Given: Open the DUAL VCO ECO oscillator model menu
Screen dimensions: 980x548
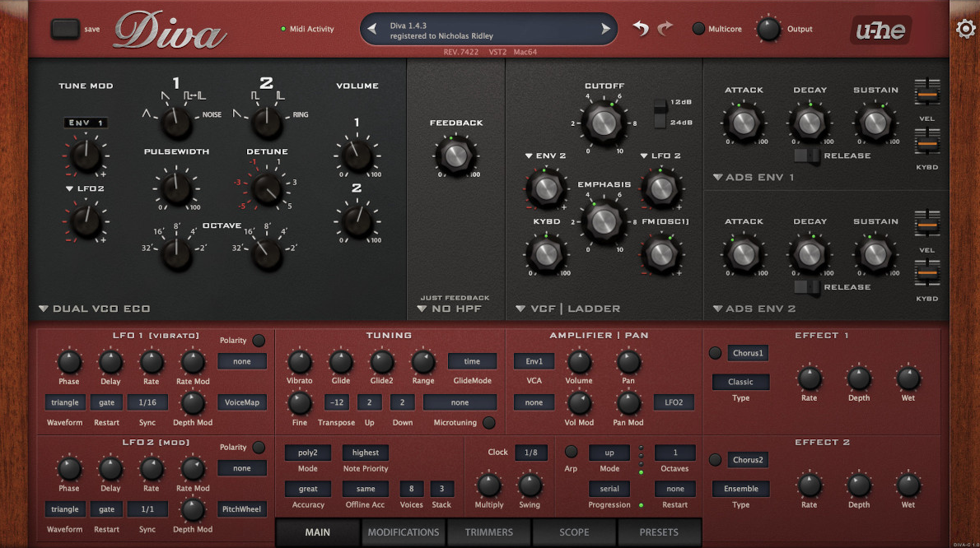Looking at the screenshot, I should 95,309.
